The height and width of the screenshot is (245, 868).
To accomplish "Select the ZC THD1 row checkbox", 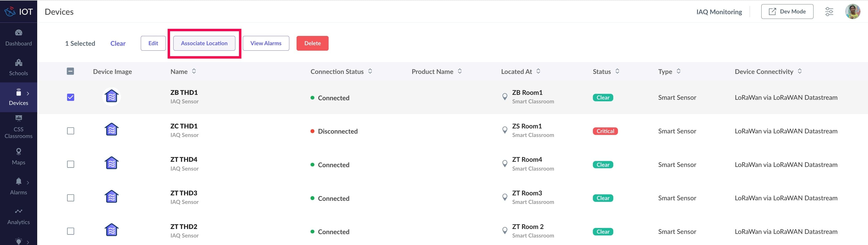I will coord(71,131).
